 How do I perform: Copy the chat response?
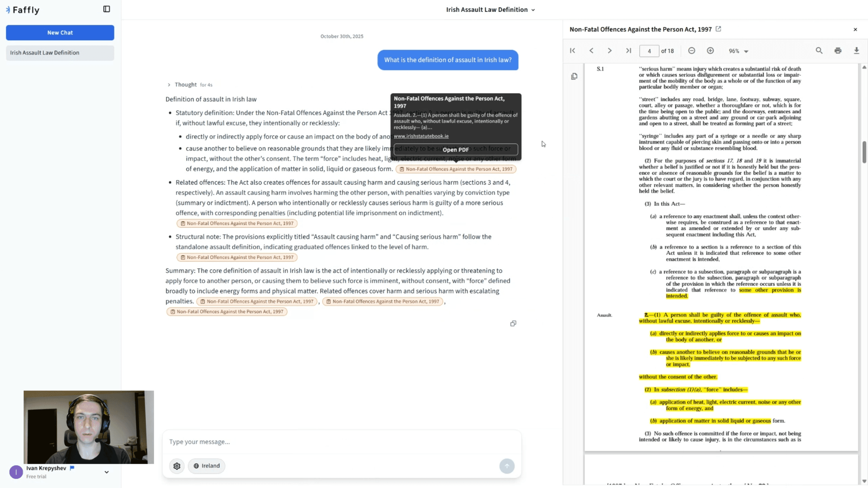point(513,324)
